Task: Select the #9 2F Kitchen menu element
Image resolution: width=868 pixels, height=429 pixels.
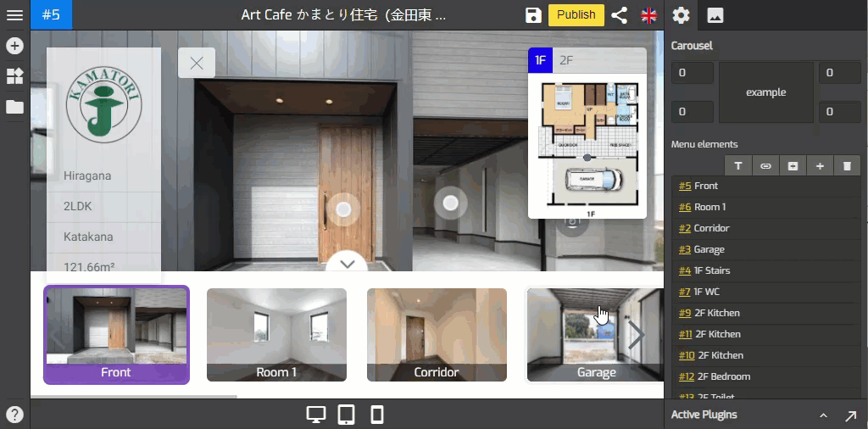Action: 766,313
